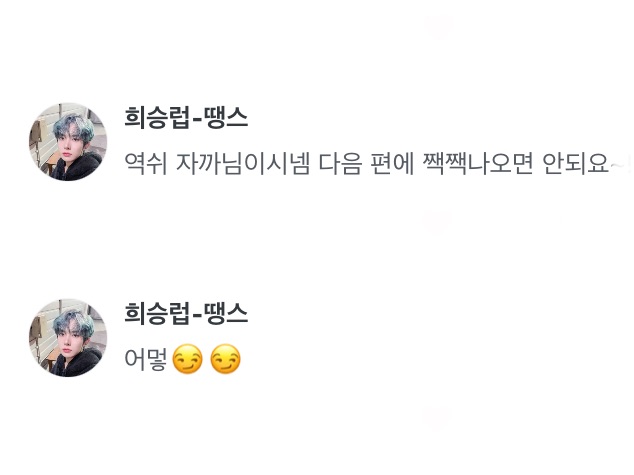Click the first 희승럽-땡스 username
634x475 pixels.
186,117
